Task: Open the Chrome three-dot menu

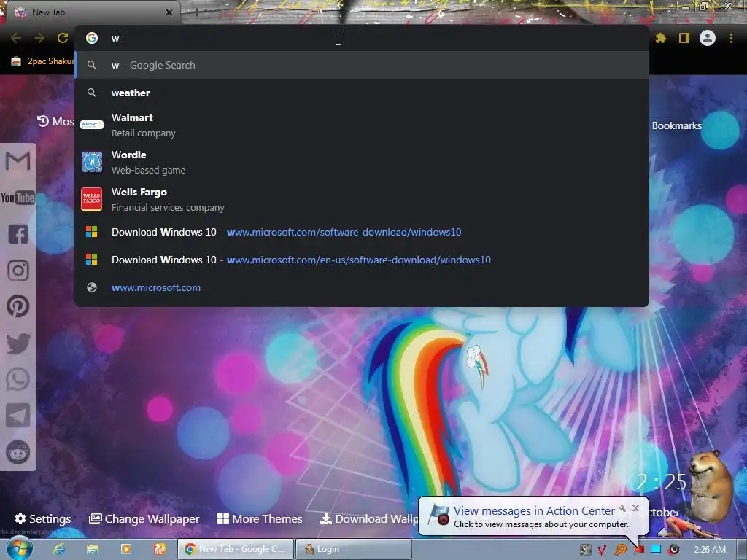Action: click(x=731, y=38)
